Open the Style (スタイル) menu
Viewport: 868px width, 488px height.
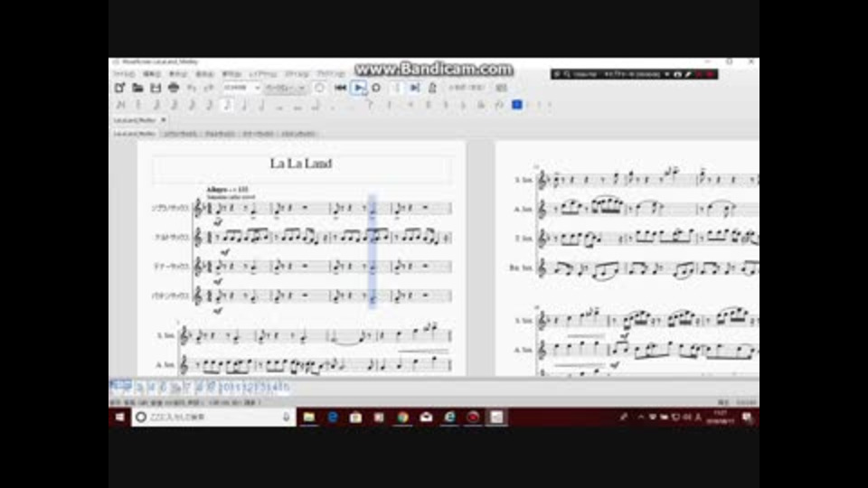coord(297,73)
